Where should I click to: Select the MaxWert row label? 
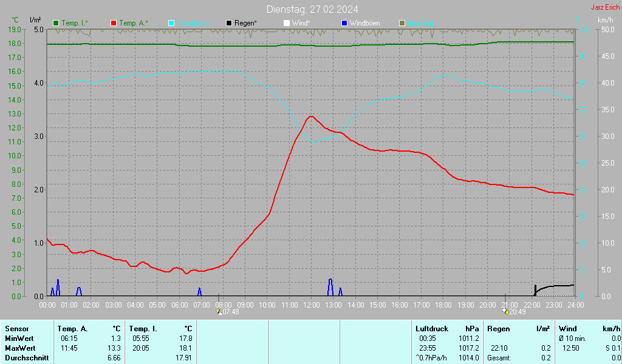pyautogui.click(x=20, y=348)
